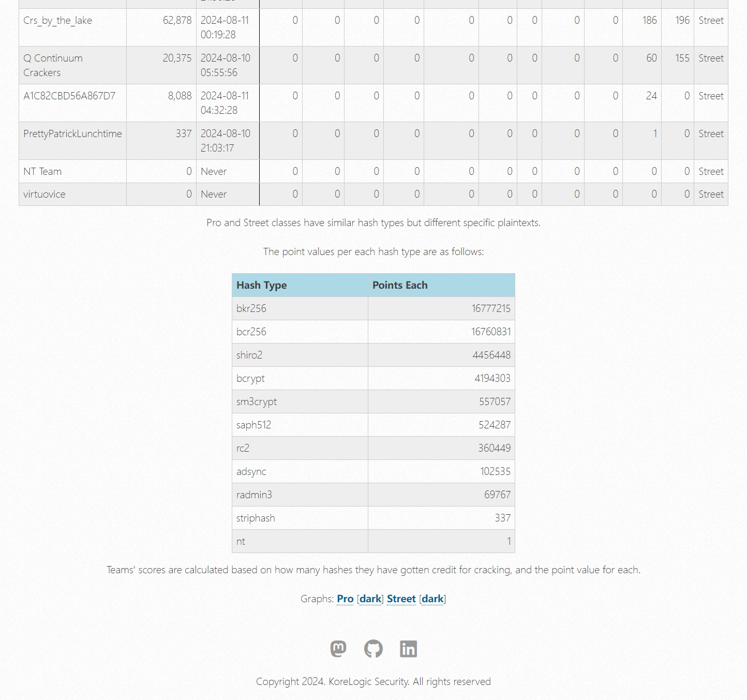This screenshot has height=700, width=747.
Task: Open the GitHub icon link
Action: (x=373, y=648)
